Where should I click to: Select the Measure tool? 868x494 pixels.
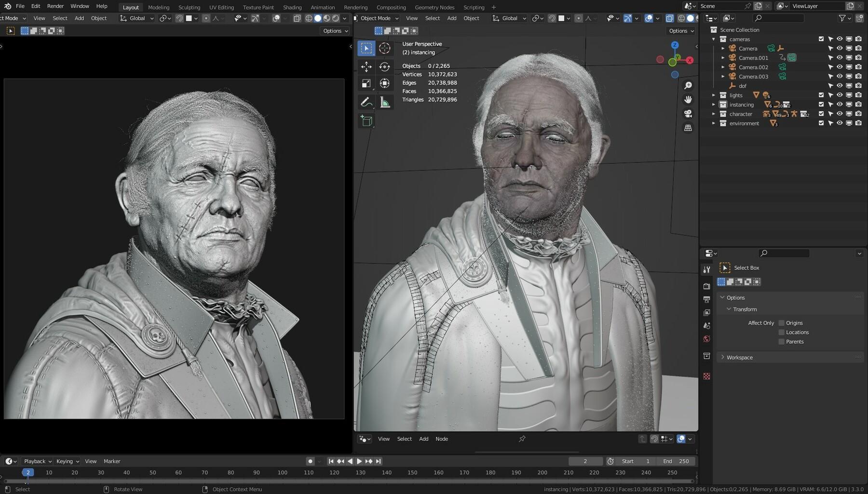coord(385,102)
